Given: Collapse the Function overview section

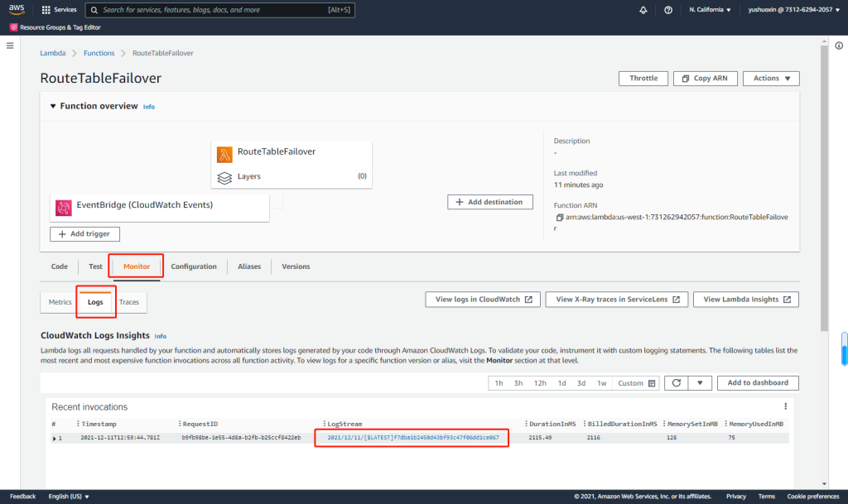Looking at the screenshot, I should (53, 106).
